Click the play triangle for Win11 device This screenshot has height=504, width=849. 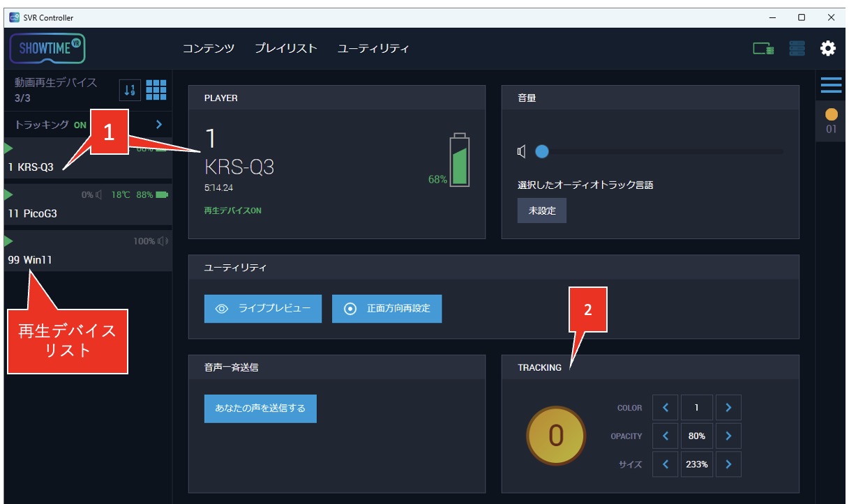[x=8, y=241]
